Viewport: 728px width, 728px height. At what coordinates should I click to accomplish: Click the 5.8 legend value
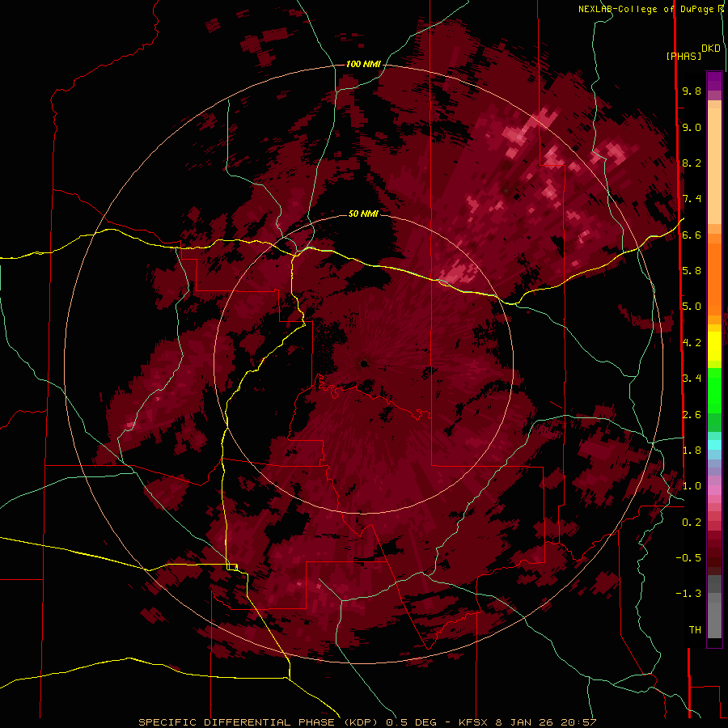tap(692, 271)
